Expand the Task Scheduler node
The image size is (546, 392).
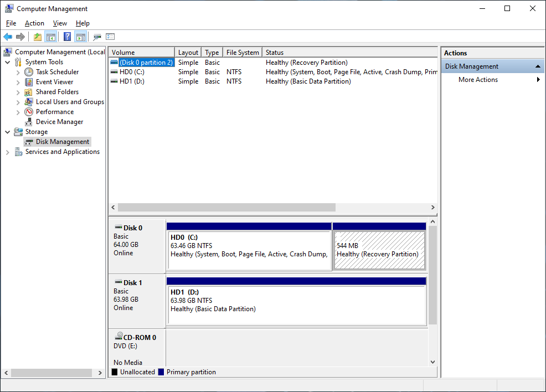(18, 73)
